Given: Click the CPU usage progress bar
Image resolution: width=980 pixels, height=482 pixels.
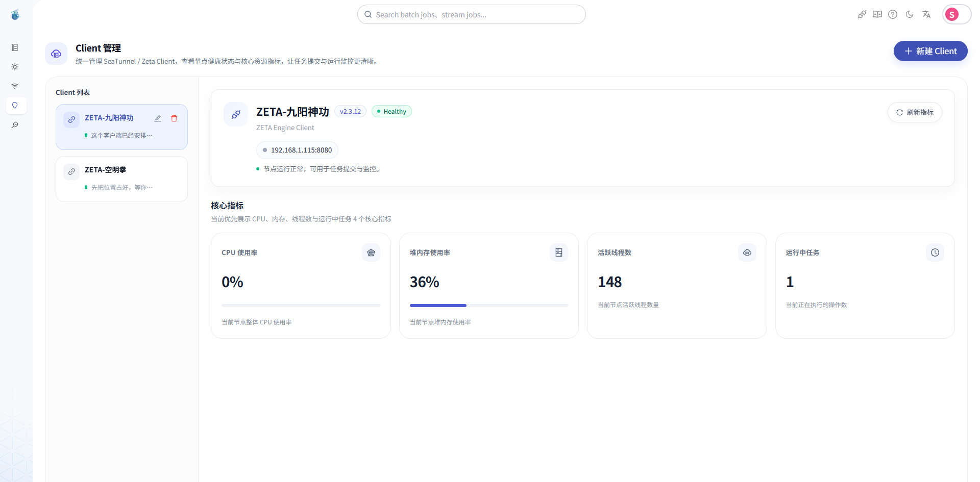Looking at the screenshot, I should [301, 306].
